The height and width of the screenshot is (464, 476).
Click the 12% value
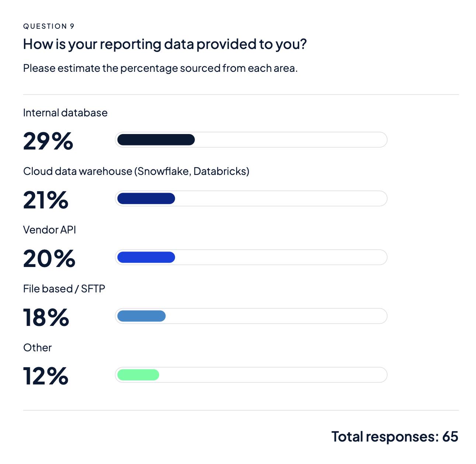coord(46,376)
